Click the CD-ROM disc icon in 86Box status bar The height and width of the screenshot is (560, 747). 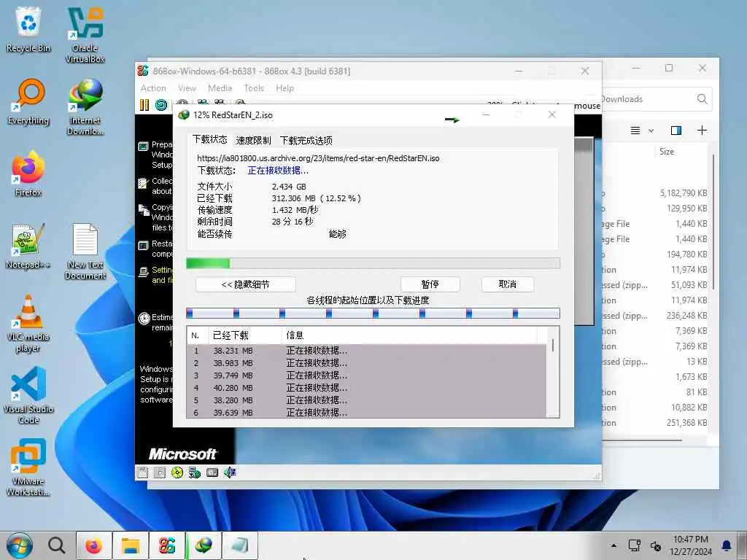(x=177, y=472)
